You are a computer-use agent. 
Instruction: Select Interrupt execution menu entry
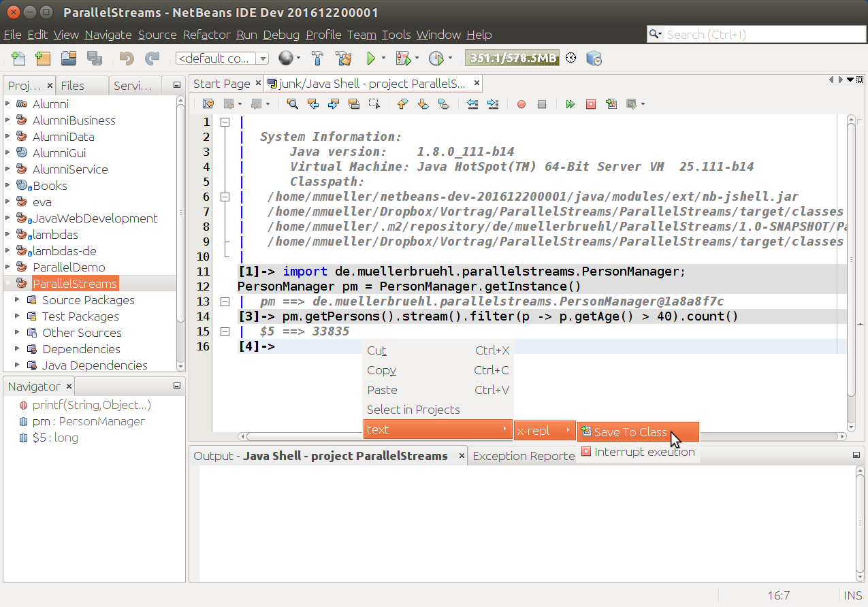(644, 452)
